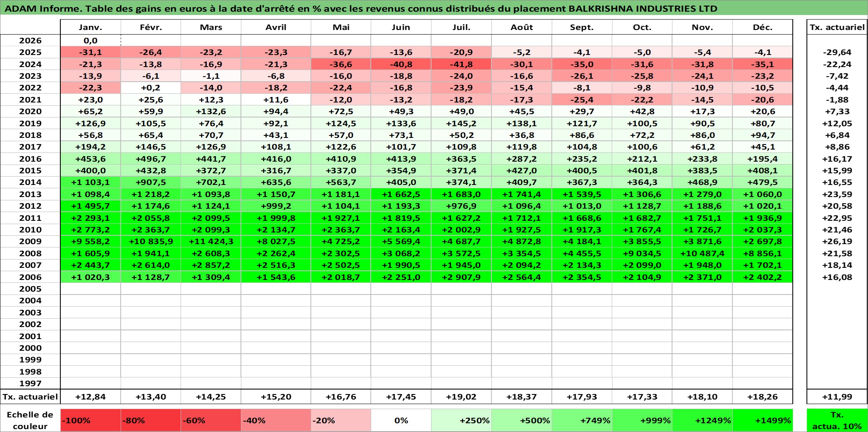Click the +0,2 cell in February 2022

(x=151, y=87)
